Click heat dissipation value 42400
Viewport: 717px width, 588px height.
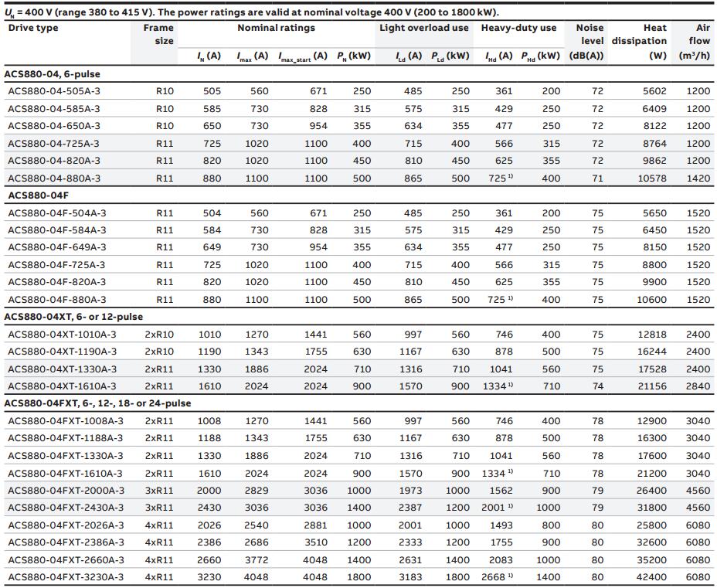pos(651,577)
